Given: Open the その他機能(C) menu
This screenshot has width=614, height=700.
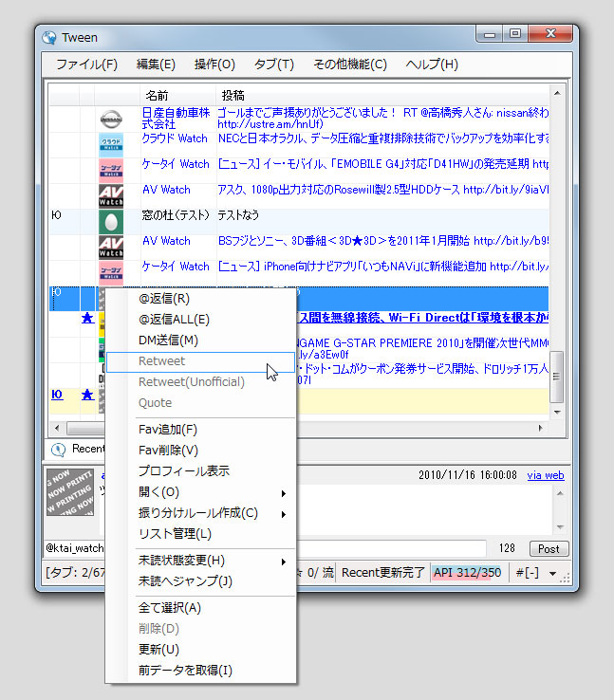Looking at the screenshot, I should point(350,64).
